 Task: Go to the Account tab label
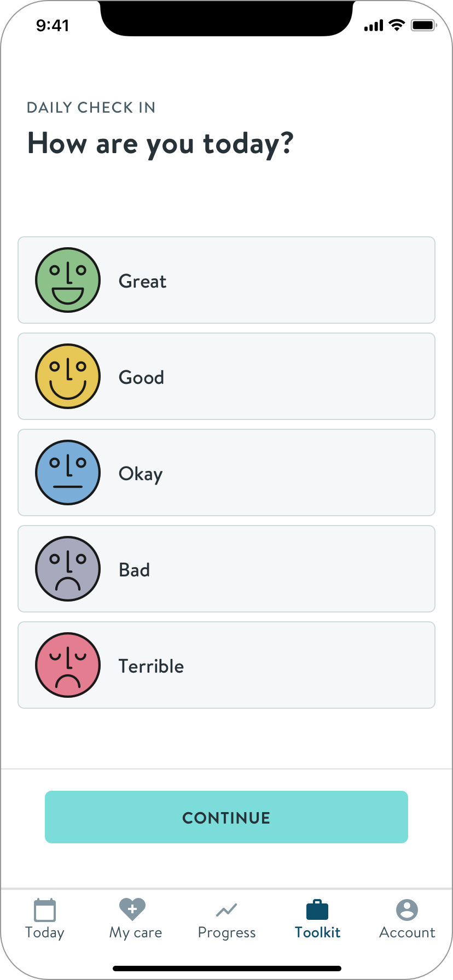pyautogui.click(x=407, y=932)
